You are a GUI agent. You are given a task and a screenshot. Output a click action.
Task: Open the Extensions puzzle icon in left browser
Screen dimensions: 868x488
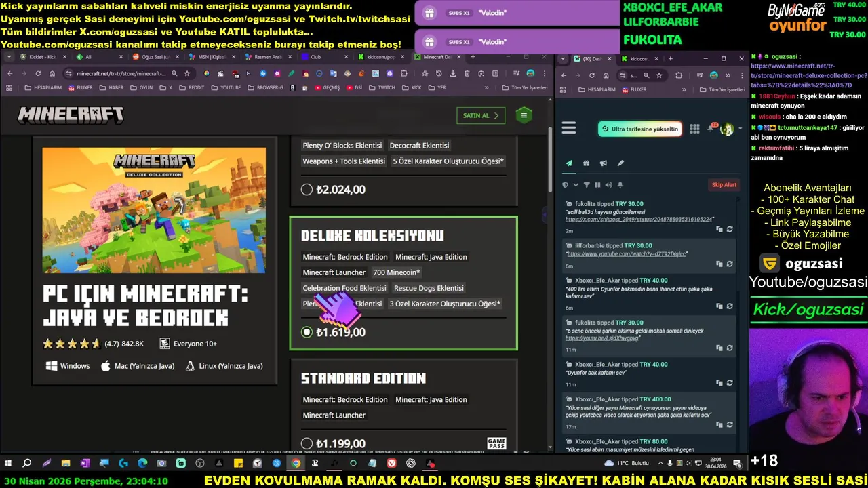pyautogui.click(x=404, y=73)
